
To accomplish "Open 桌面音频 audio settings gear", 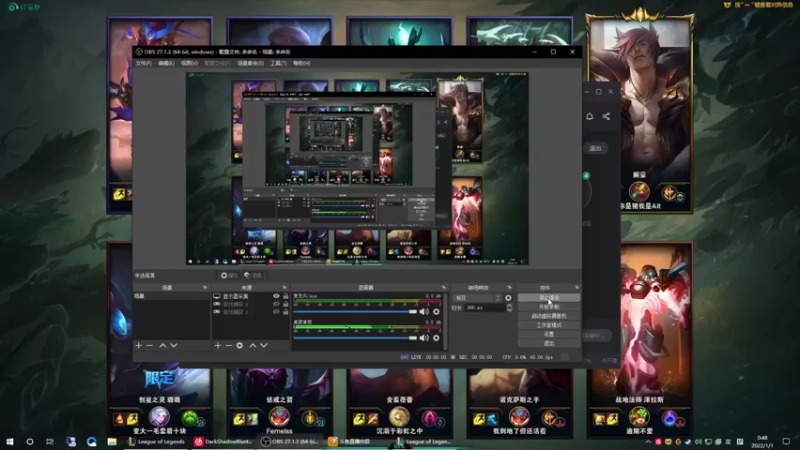I will [436, 338].
